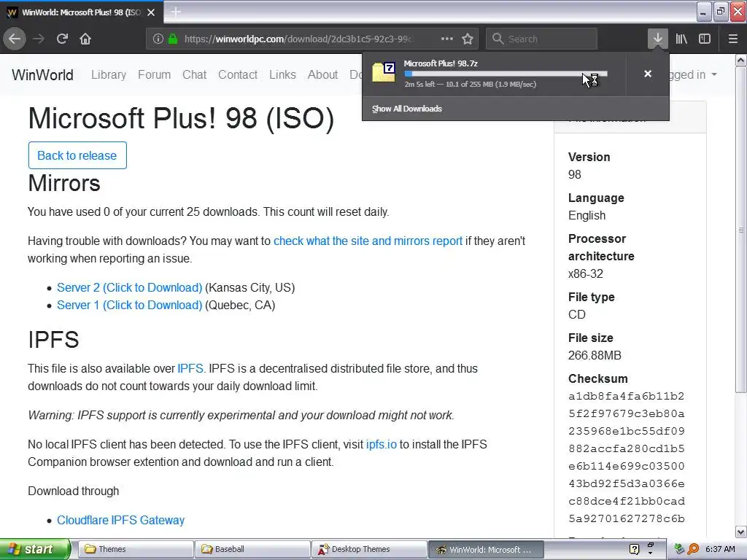
Task: Show site information icon in address bar
Action: pos(158,39)
